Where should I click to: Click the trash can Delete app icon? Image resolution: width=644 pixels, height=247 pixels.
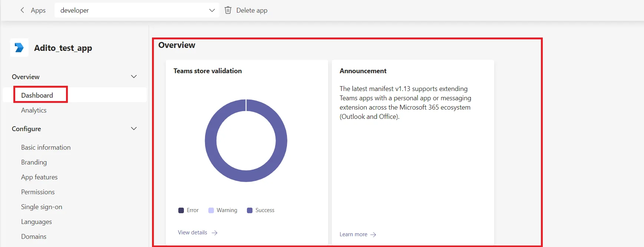click(228, 10)
